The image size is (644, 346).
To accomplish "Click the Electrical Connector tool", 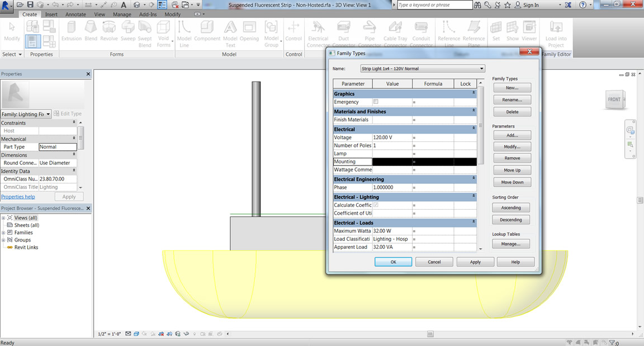I will [318, 34].
